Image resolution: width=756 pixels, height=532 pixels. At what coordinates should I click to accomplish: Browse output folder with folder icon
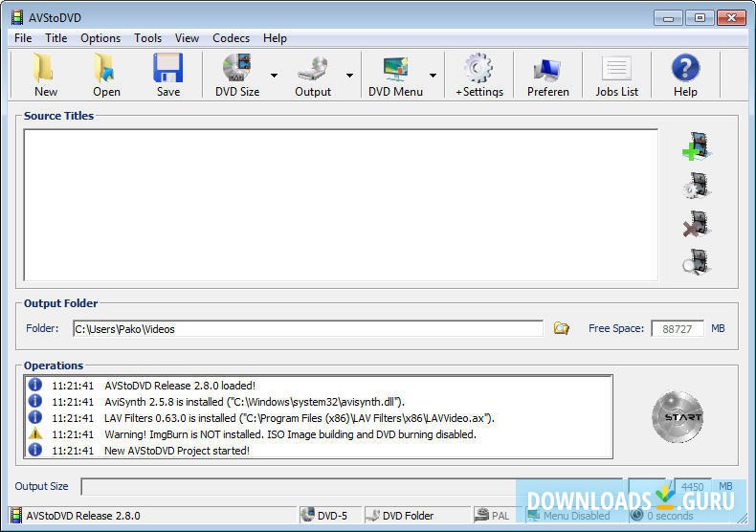[x=561, y=328]
